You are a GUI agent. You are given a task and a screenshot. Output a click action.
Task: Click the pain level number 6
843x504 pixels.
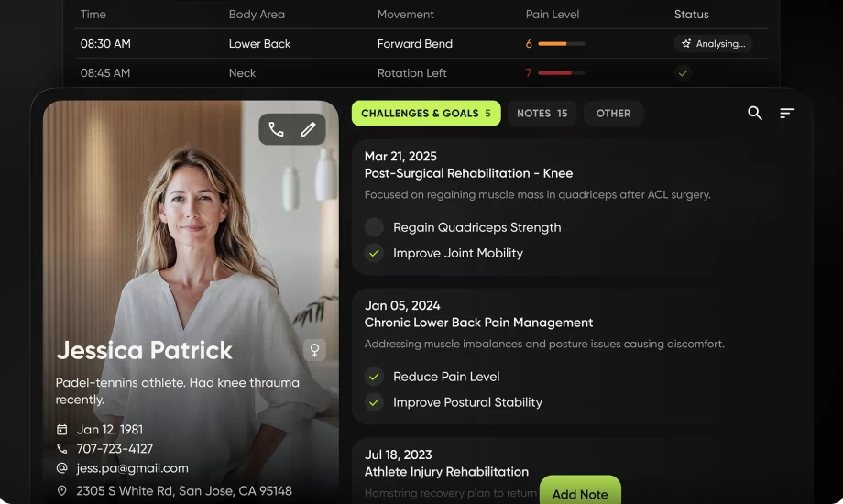(529, 44)
